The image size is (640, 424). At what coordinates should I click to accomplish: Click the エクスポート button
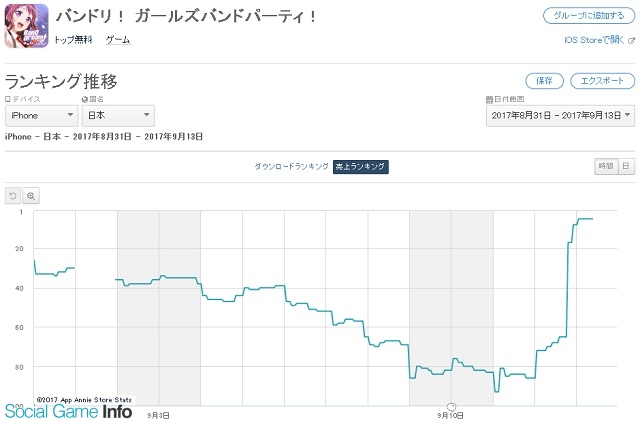(602, 81)
